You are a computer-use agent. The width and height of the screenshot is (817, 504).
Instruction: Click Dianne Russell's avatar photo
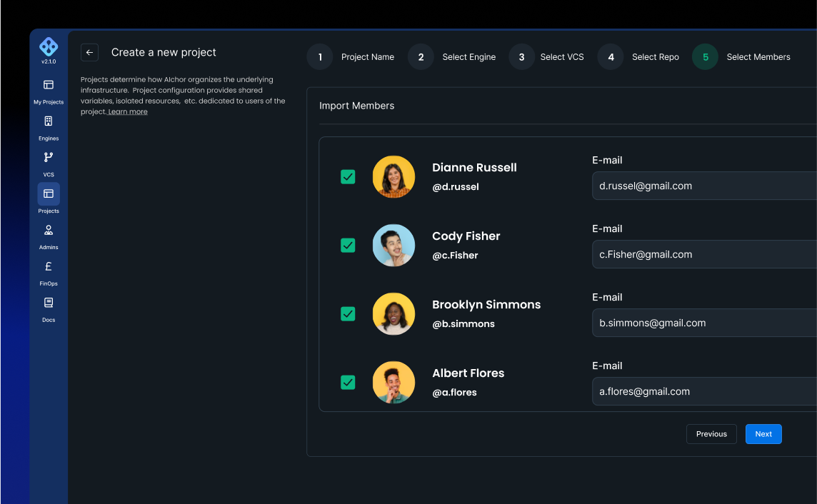coord(394,177)
